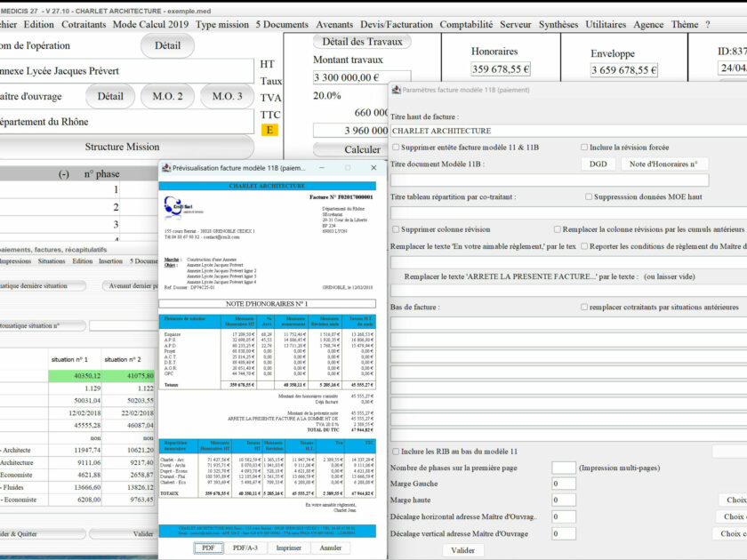Open Insertion menu in payments window
Image resolution: width=747 pixels, height=560 pixels.
point(110,261)
